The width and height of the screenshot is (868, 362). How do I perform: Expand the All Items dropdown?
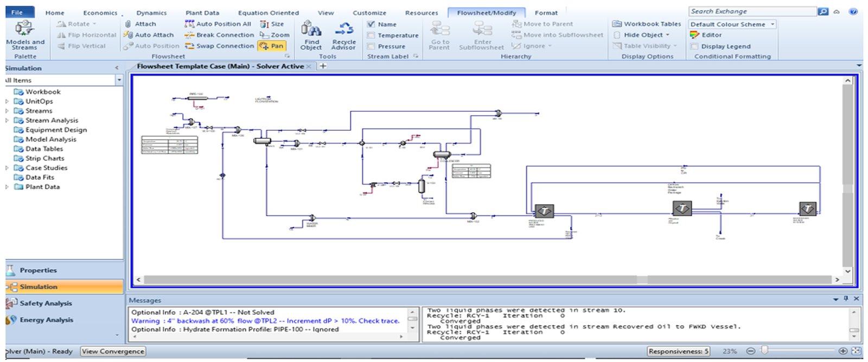(119, 80)
